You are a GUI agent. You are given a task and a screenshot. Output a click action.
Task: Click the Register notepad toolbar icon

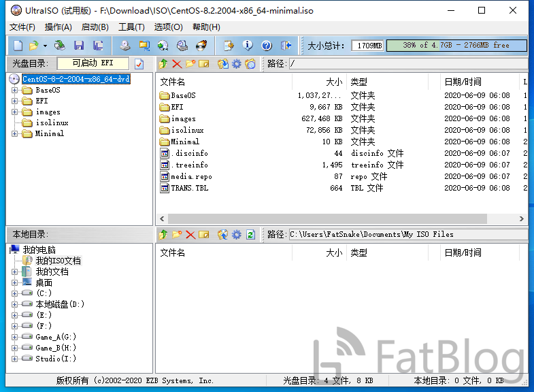[229, 46]
